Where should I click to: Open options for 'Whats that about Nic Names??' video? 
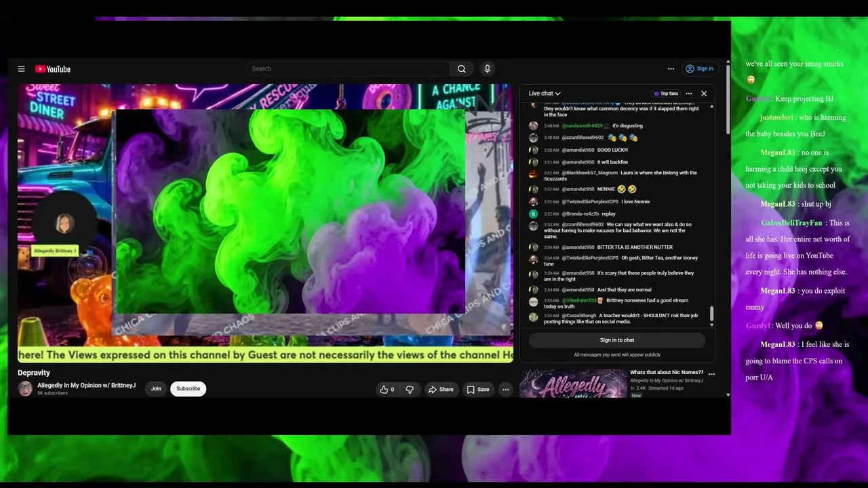click(x=711, y=373)
